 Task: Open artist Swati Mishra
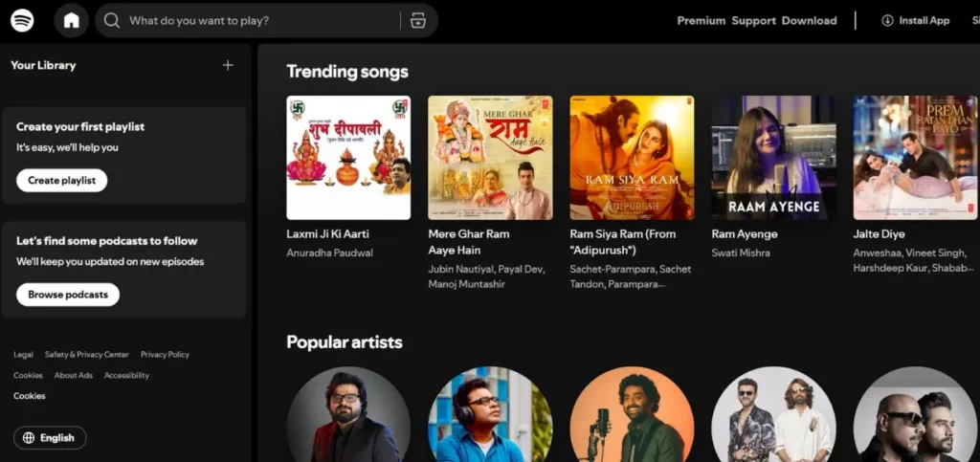pyautogui.click(x=741, y=253)
